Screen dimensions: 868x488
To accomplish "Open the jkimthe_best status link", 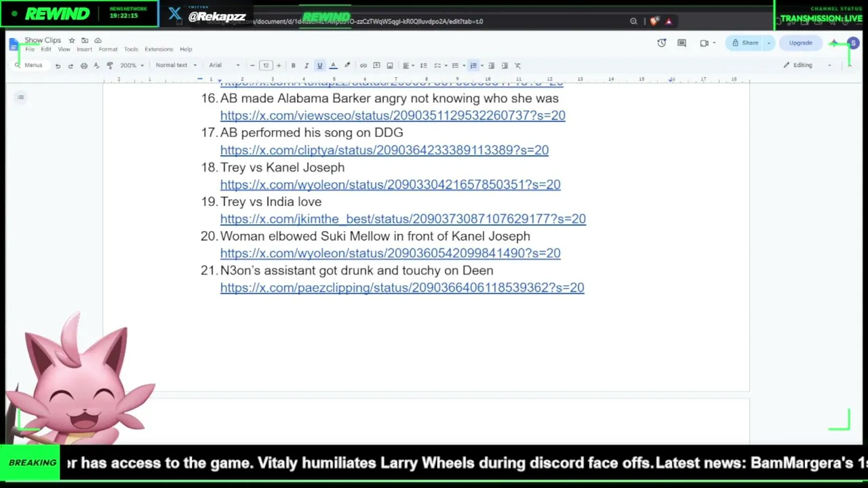I will (403, 219).
